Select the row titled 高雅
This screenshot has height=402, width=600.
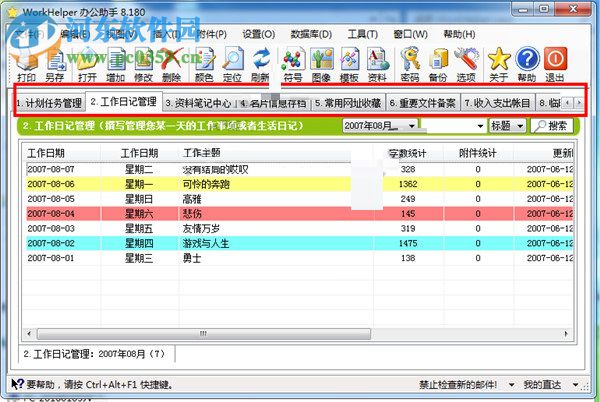point(300,199)
